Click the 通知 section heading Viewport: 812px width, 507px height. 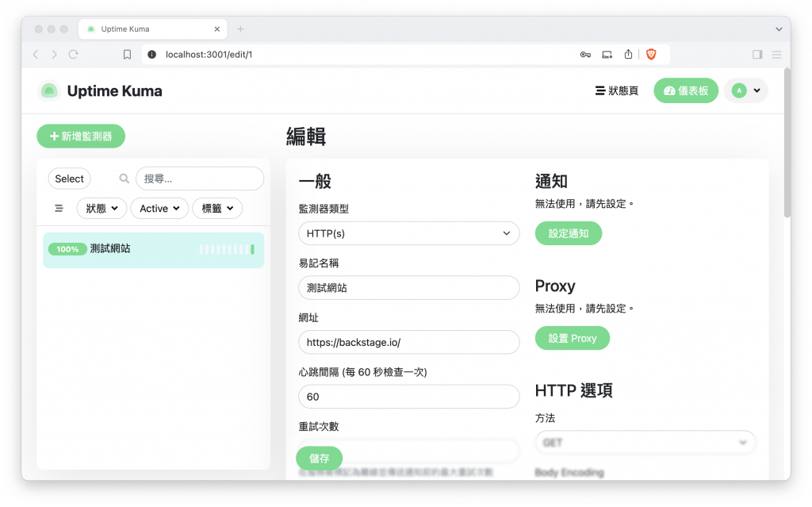[x=552, y=182]
